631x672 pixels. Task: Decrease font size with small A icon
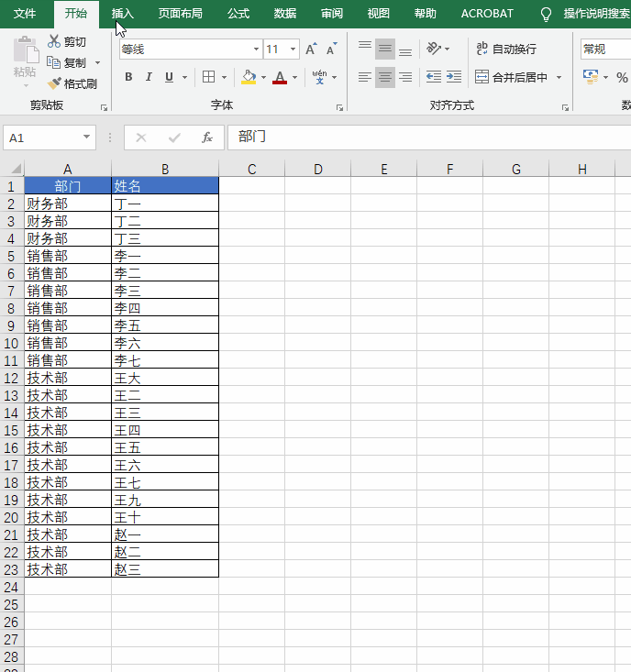[331, 49]
